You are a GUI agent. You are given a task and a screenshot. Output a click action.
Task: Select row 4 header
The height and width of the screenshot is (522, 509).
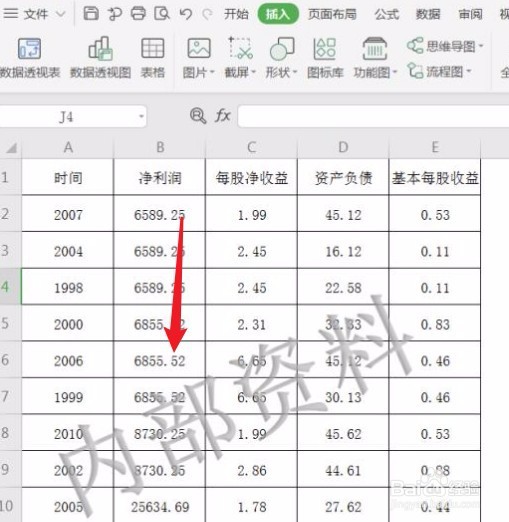point(11,286)
